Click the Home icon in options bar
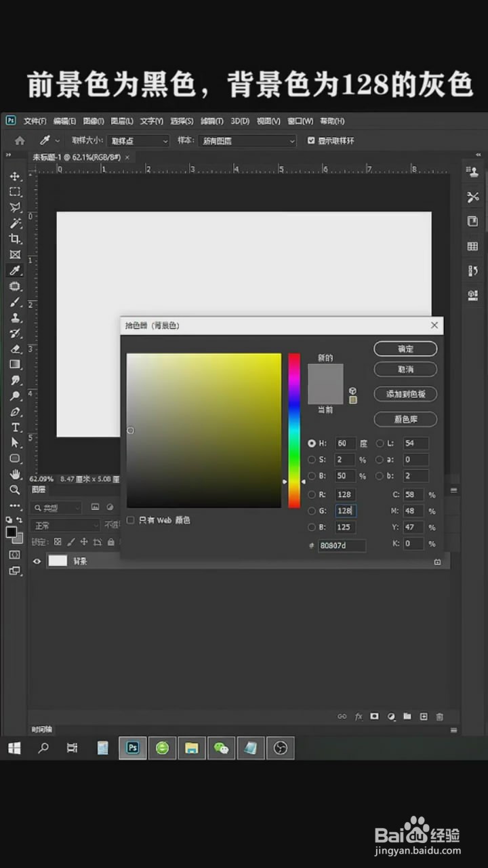The width and height of the screenshot is (488, 868). [20, 140]
